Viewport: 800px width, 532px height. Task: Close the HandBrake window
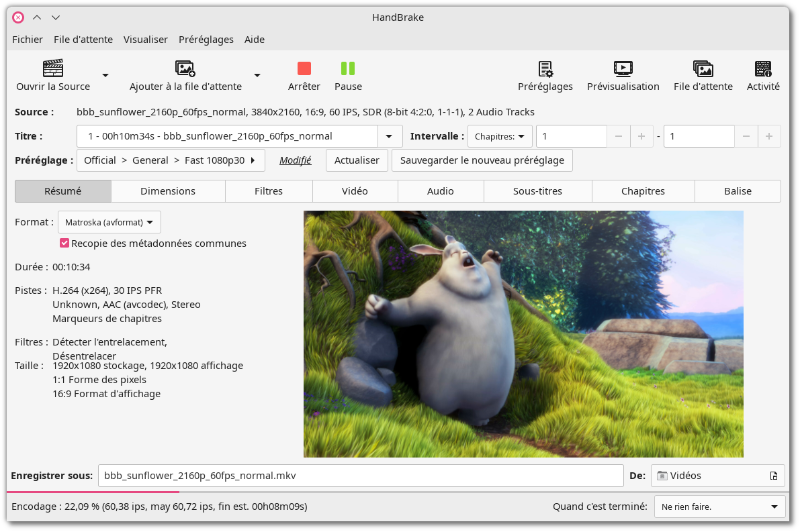(x=18, y=17)
